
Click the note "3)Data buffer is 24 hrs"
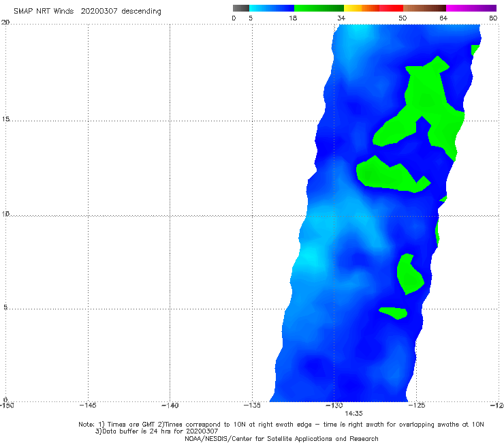click(x=157, y=431)
